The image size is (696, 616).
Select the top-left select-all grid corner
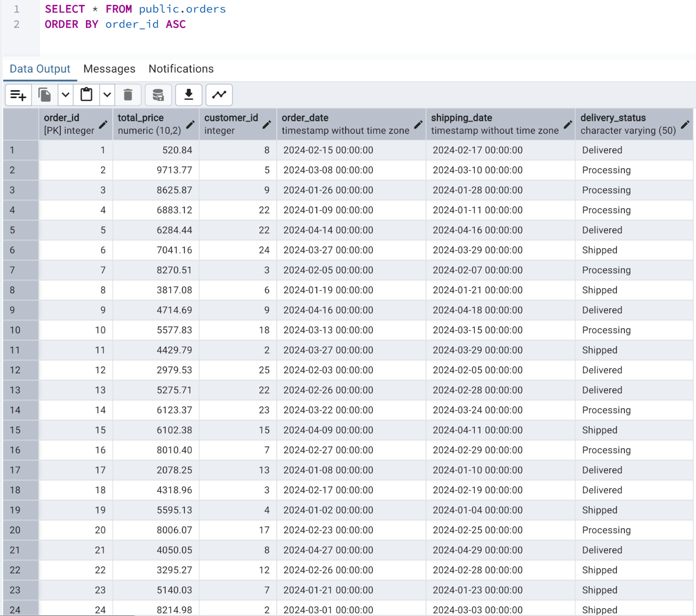tap(21, 124)
